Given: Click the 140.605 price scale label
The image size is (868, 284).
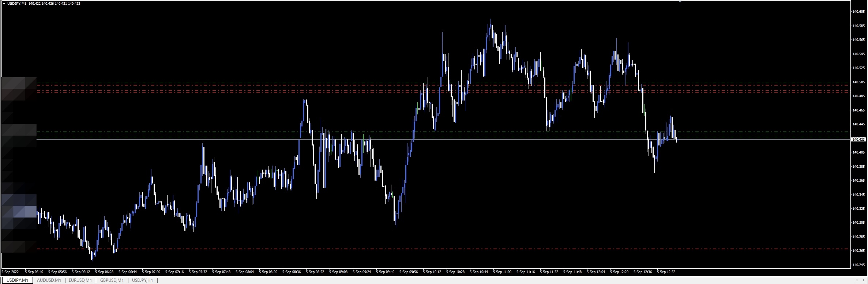Looking at the screenshot, I should coord(858,12).
